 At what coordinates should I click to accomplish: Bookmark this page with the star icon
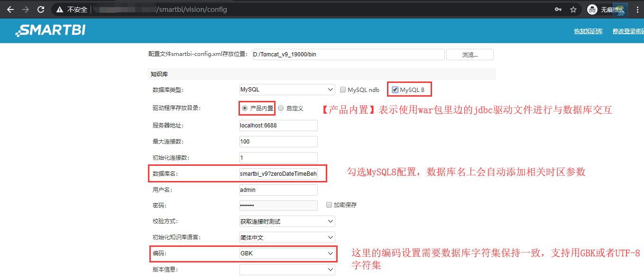pos(573,9)
